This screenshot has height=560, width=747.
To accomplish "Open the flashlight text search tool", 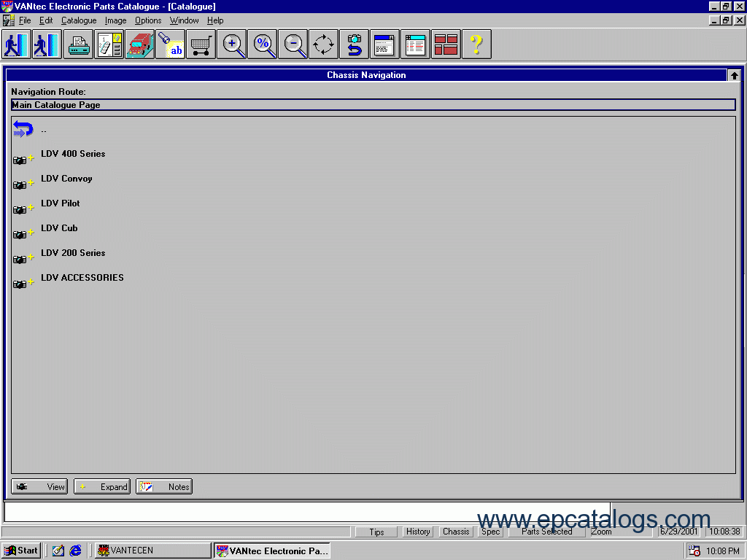I will click(170, 44).
